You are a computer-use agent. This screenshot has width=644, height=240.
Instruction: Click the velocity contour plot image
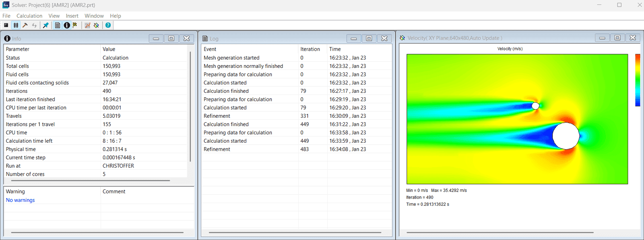click(517, 119)
